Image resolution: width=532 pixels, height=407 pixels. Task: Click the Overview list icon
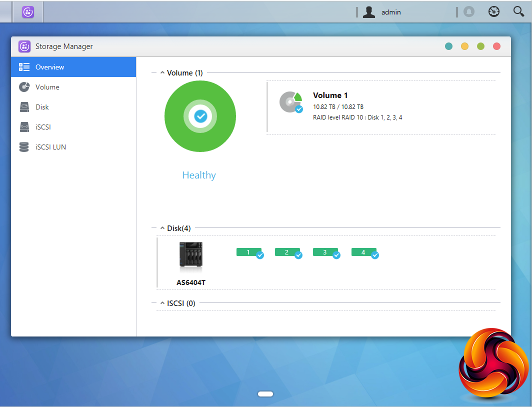pos(24,67)
